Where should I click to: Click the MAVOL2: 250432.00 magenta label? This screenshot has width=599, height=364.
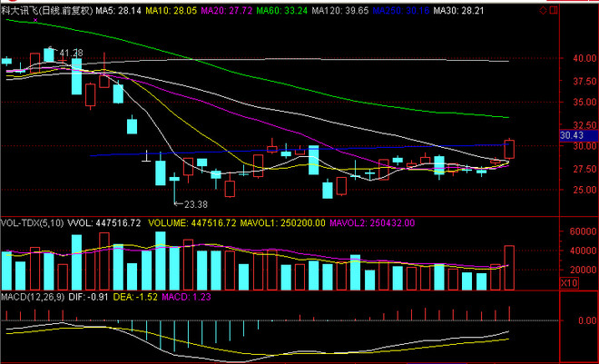372,223
